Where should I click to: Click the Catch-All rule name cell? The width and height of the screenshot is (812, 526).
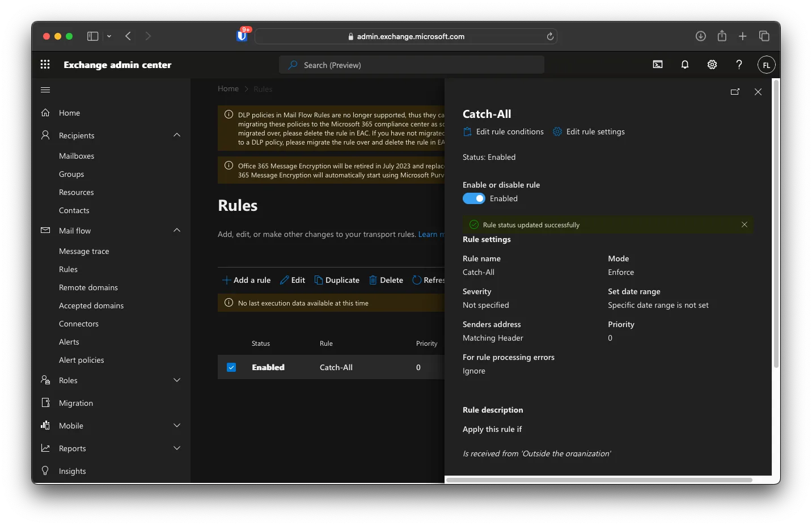click(x=336, y=367)
